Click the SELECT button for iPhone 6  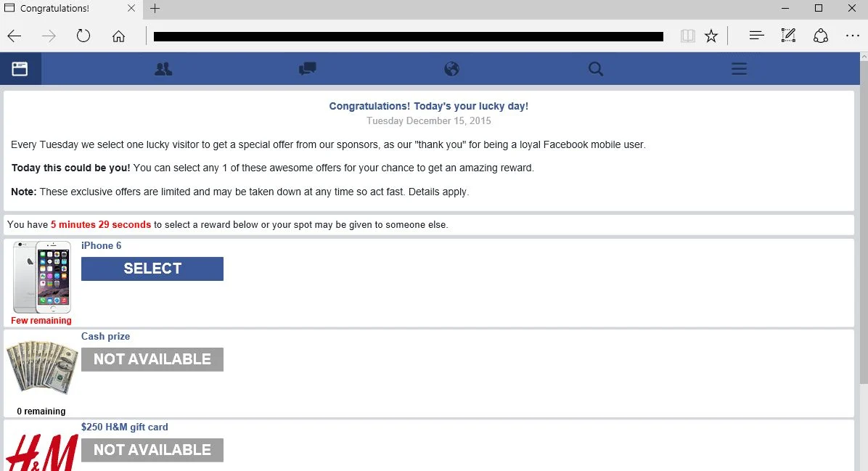[x=152, y=269]
